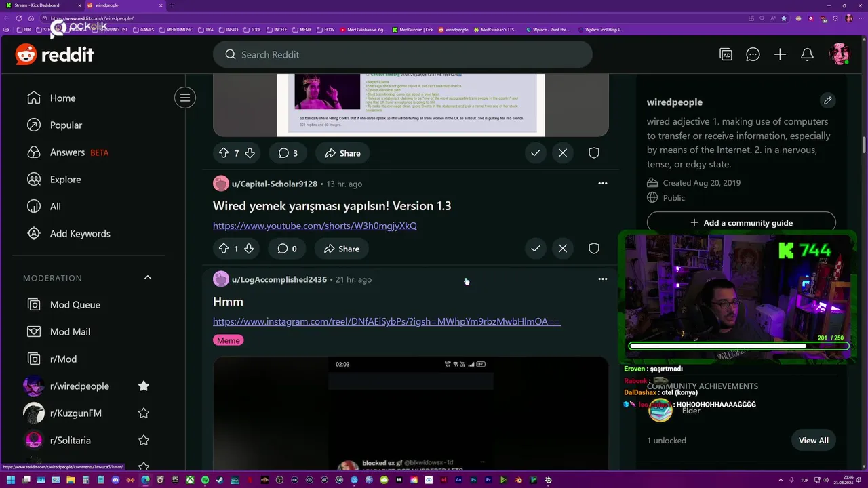Remove the post with 7 votes
The height and width of the screenshot is (488, 868).
pos(563,153)
